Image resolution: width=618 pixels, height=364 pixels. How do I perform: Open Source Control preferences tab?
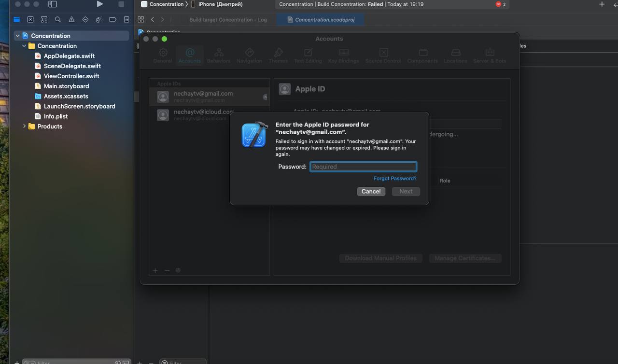[x=383, y=56]
